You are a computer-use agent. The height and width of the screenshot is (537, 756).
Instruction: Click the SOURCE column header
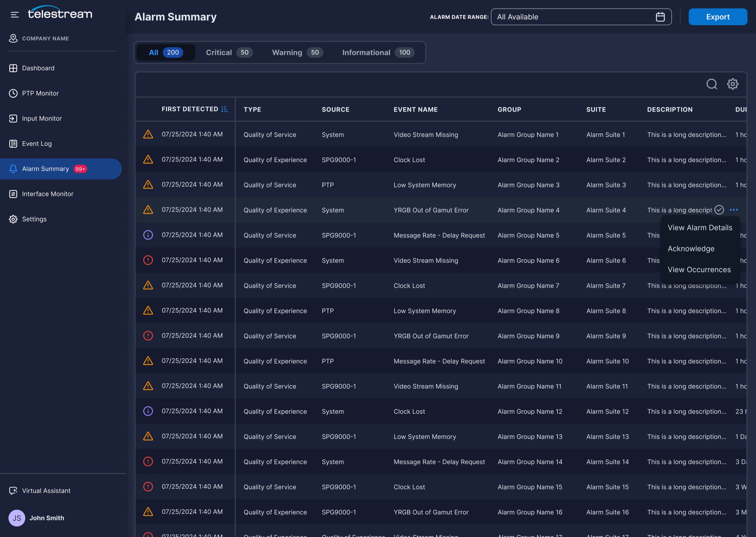tap(335, 110)
